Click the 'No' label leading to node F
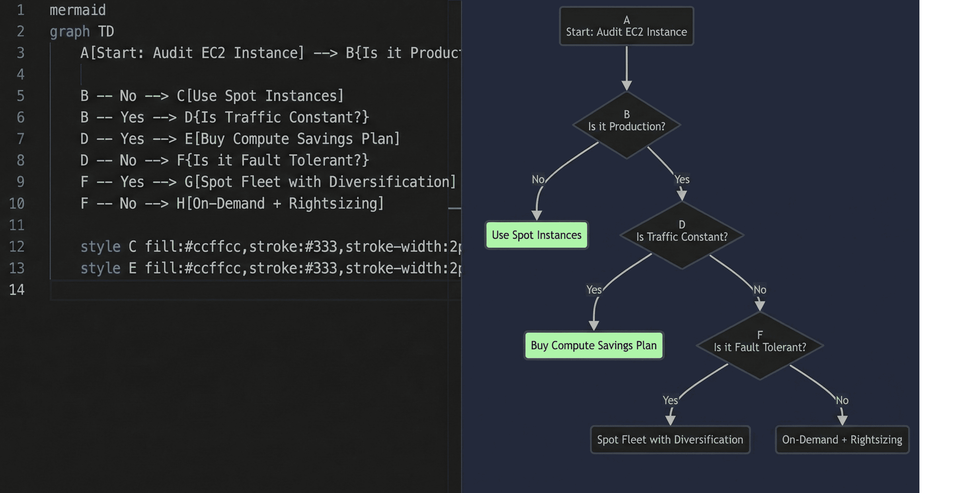This screenshot has width=980, height=493. pyautogui.click(x=760, y=290)
